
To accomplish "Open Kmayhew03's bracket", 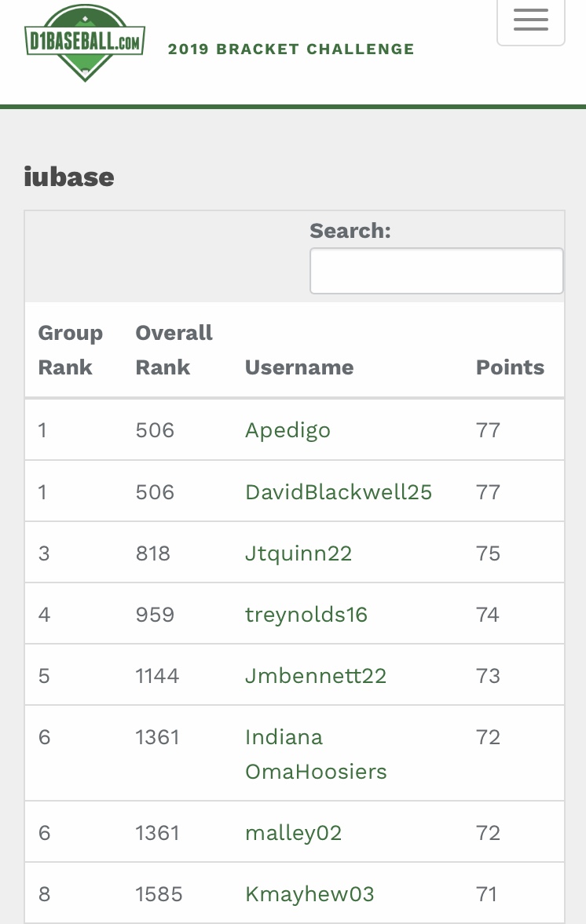I will pyautogui.click(x=309, y=893).
